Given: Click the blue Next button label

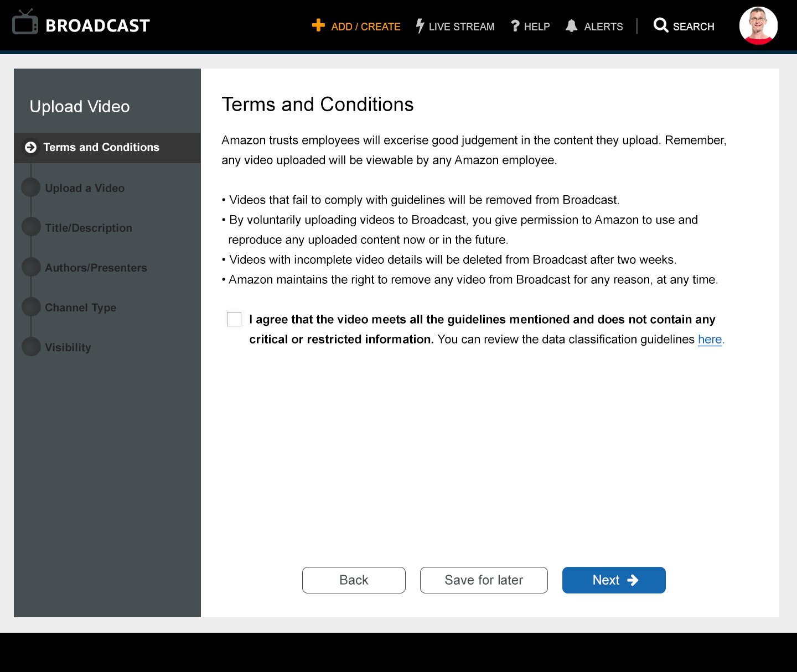Looking at the screenshot, I should (x=606, y=580).
